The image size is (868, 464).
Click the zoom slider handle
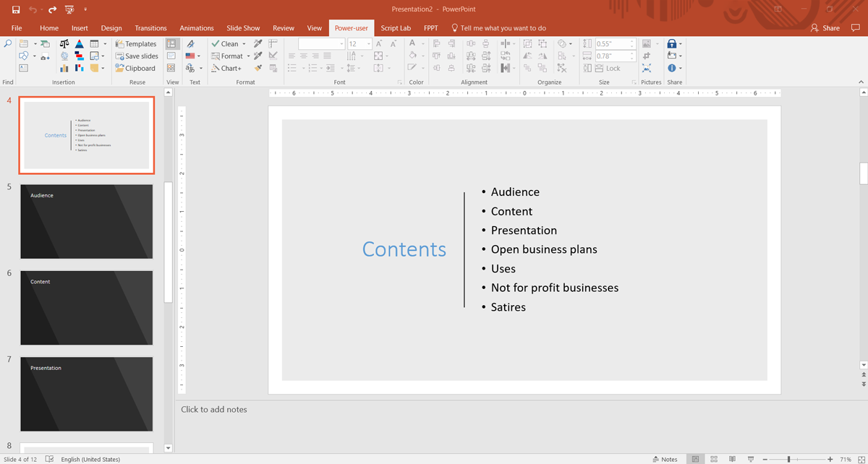(x=788, y=459)
